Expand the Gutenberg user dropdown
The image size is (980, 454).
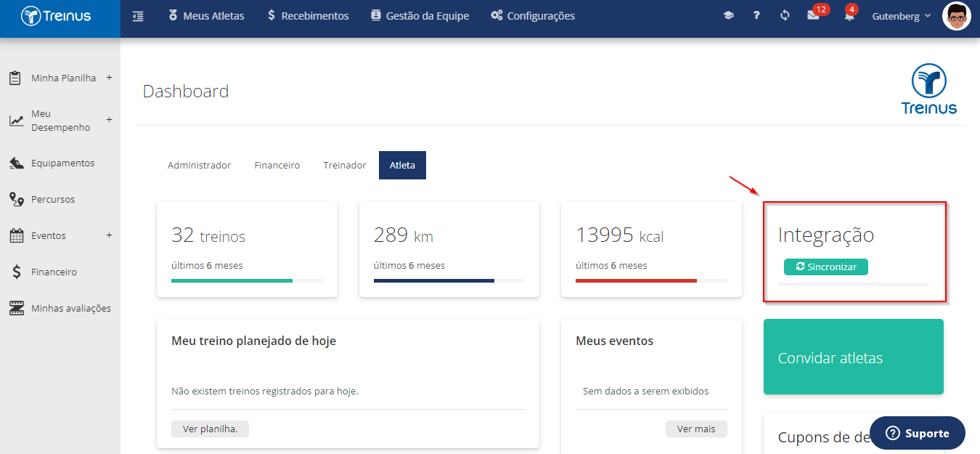tap(902, 16)
